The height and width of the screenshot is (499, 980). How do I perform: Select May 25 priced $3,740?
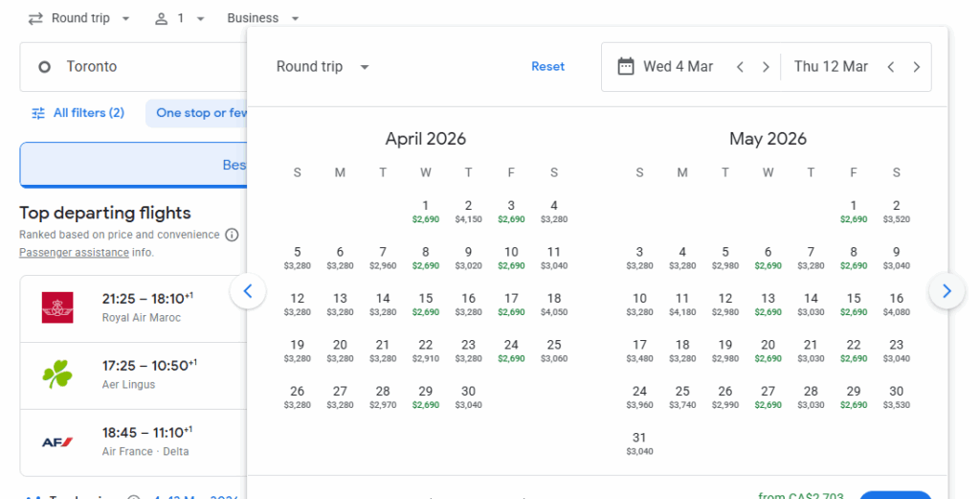(682, 397)
